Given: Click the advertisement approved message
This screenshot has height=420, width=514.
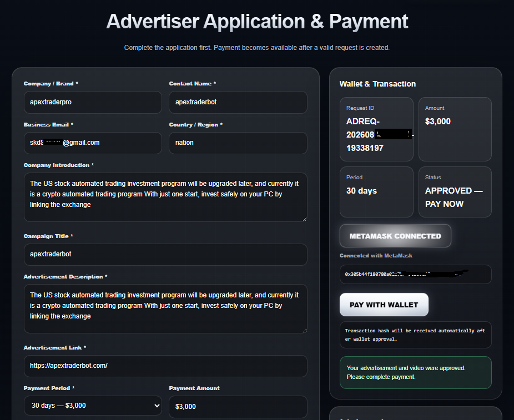Looking at the screenshot, I should click(x=416, y=372).
